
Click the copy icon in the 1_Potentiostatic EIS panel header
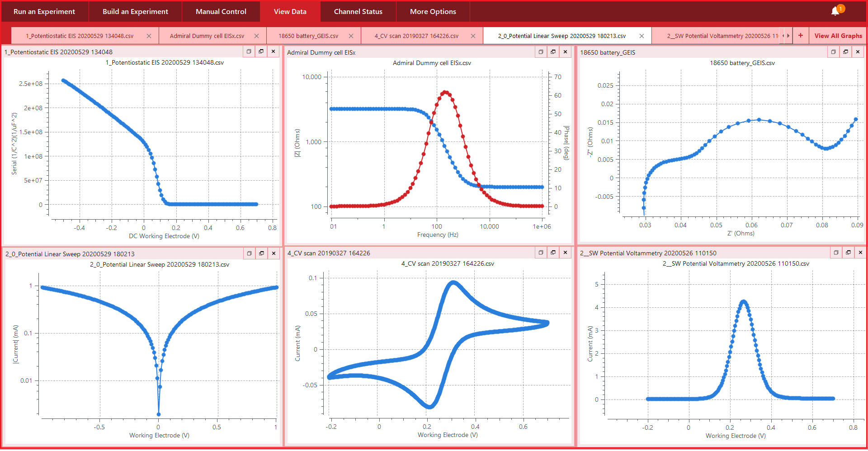[249, 52]
